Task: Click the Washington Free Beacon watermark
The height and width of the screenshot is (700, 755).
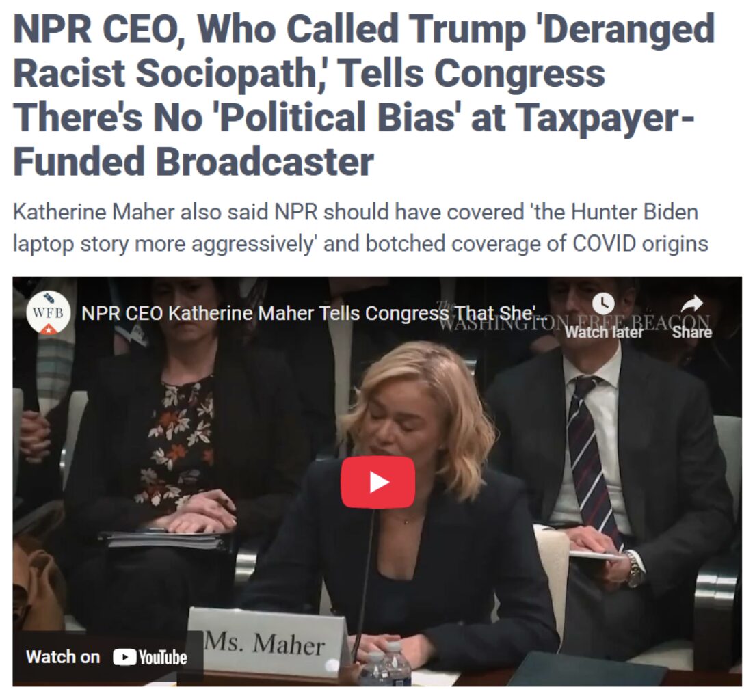Action: coord(573,318)
